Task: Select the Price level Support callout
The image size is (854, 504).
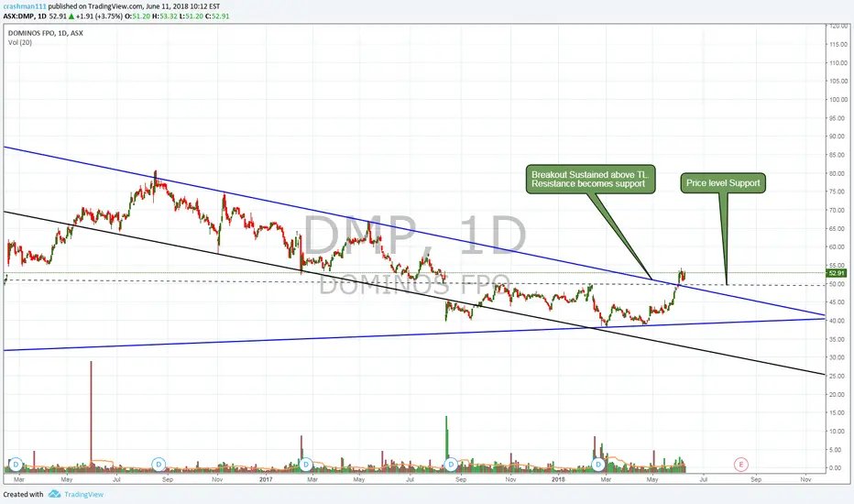Action: 723,183
